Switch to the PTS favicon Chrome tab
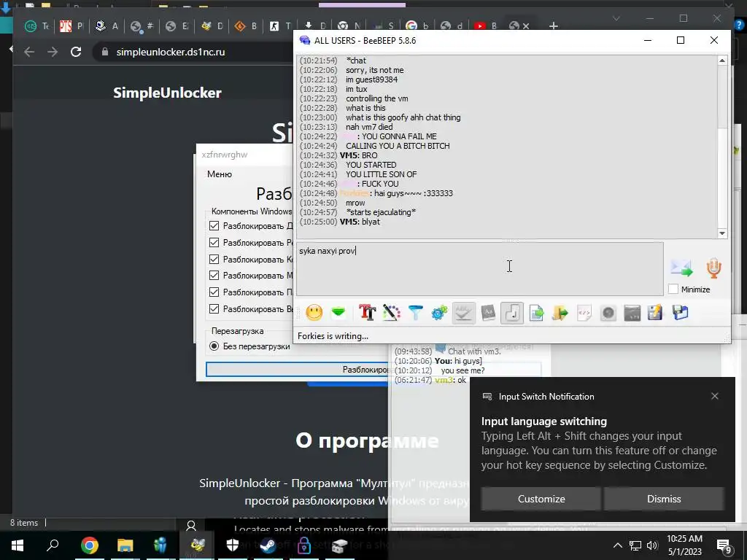This screenshot has width=747, height=560. pyautogui.click(x=71, y=26)
